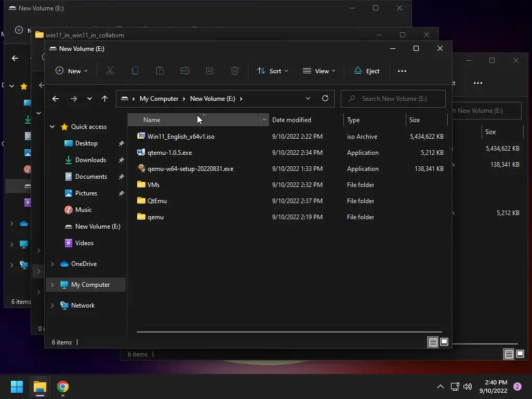Open Downloads in the navigation pane
The width and height of the screenshot is (532, 399).
pos(90,160)
